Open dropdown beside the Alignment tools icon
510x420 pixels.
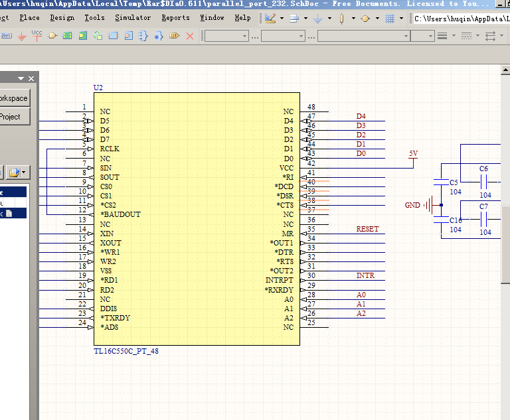click(305, 19)
